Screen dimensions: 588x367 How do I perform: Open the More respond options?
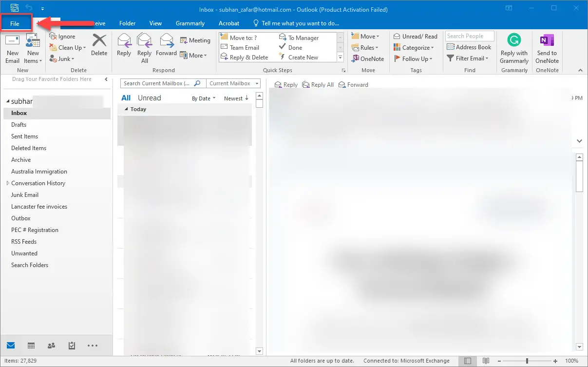point(193,56)
